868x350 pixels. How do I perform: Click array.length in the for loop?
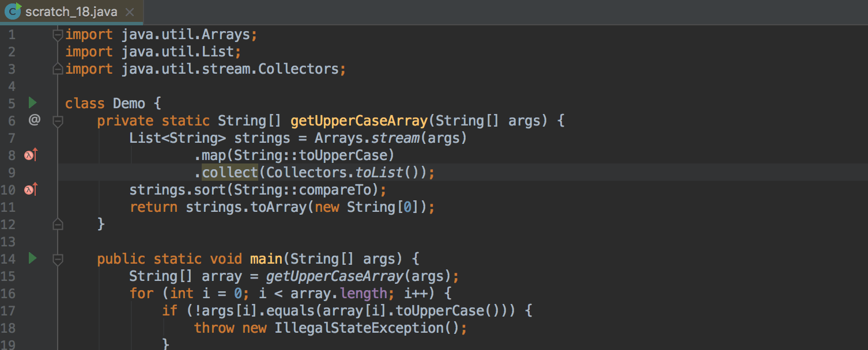[338, 293]
